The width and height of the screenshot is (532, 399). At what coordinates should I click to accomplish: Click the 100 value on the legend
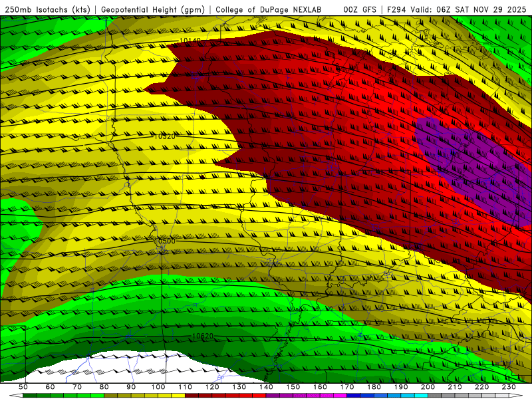tap(158, 387)
